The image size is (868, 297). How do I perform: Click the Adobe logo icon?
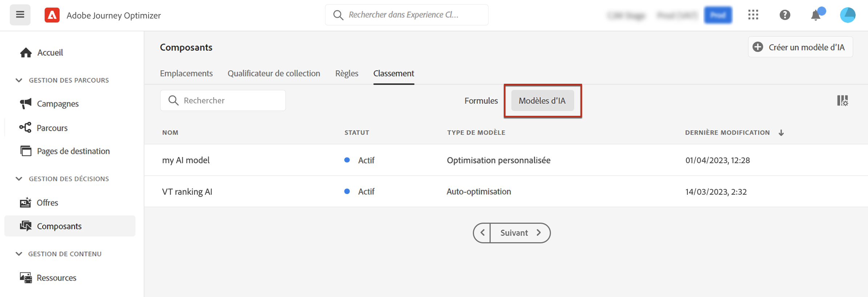tap(52, 15)
